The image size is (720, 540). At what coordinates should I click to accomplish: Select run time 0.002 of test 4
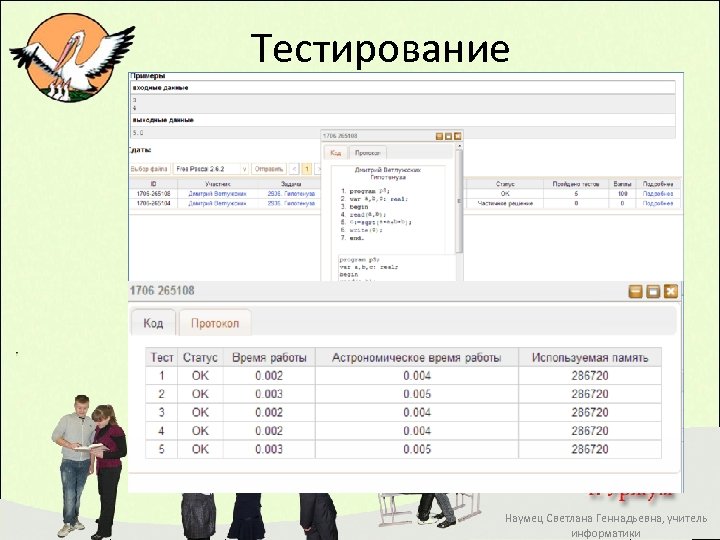[x=269, y=431]
